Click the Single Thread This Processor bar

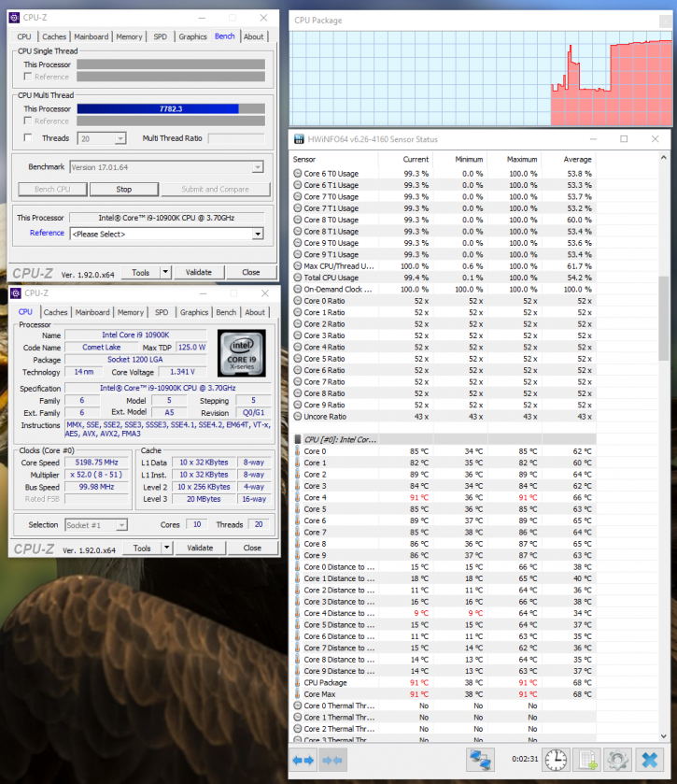click(x=171, y=64)
